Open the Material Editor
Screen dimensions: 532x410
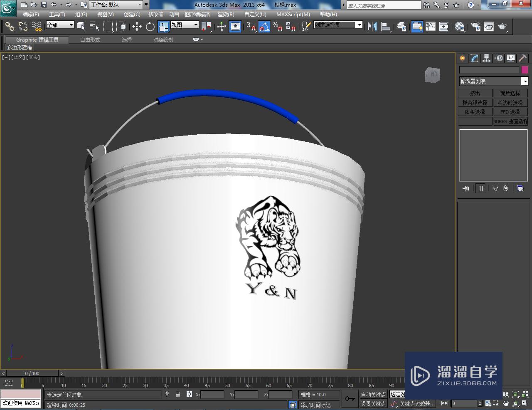(x=459, y=27)
